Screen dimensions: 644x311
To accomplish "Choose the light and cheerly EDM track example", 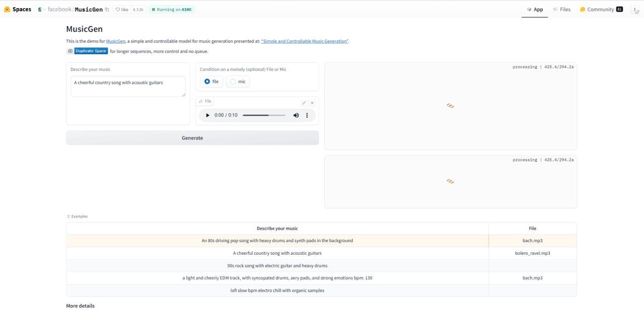I will click(277, 278).
